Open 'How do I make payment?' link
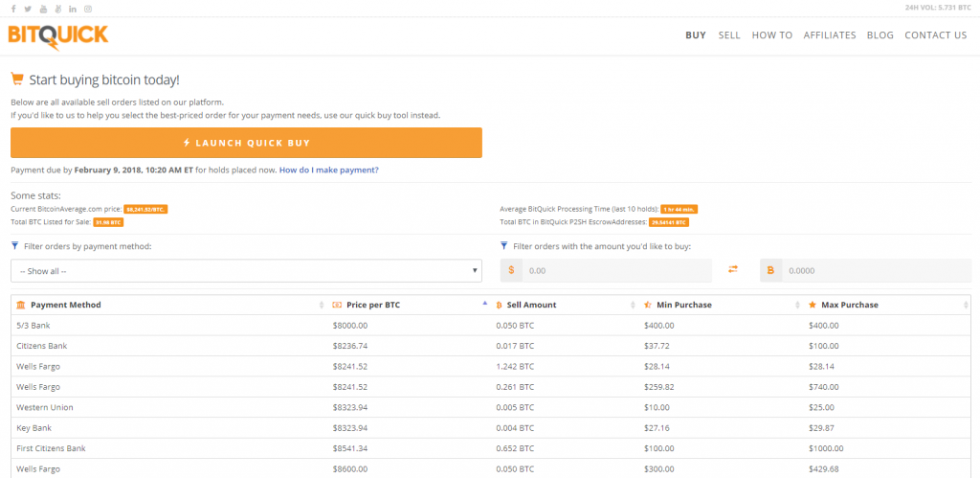This screenshot has width=980, height=478. 329,170
